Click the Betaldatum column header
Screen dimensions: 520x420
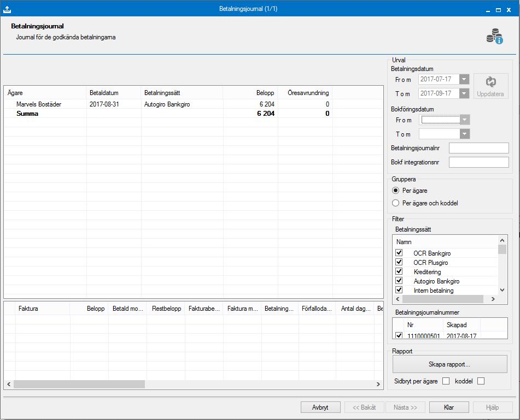(114, 93)
